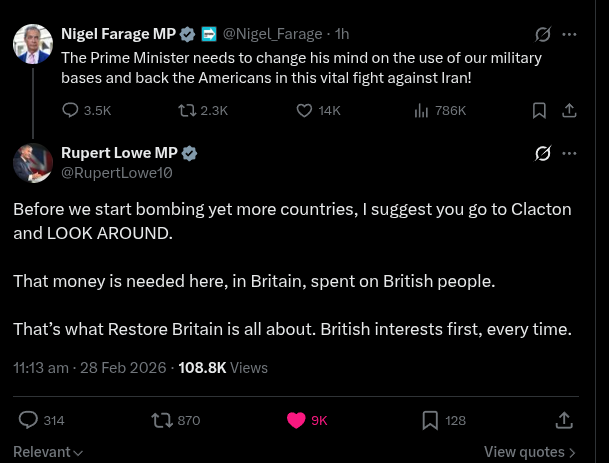
Task: Open more options on Farage's post
Action: (x=569, y=35)
